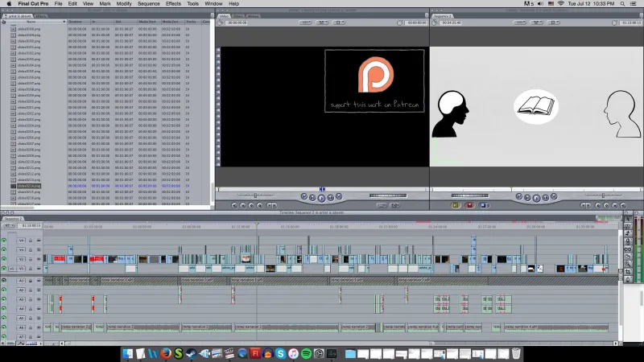The width and height of the screenshot is (644, 362).
Task: Click the Duration column header in Browser
Action: tap(76, 22)
